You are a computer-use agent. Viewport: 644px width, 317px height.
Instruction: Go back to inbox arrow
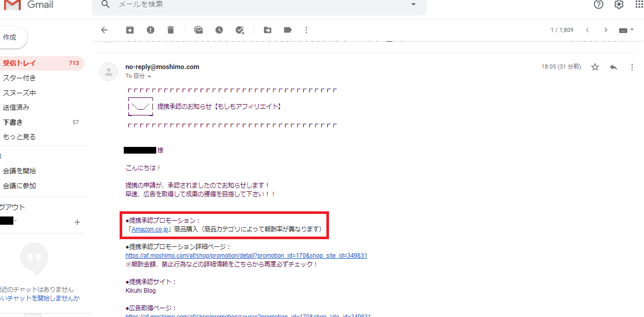(104, 30)
